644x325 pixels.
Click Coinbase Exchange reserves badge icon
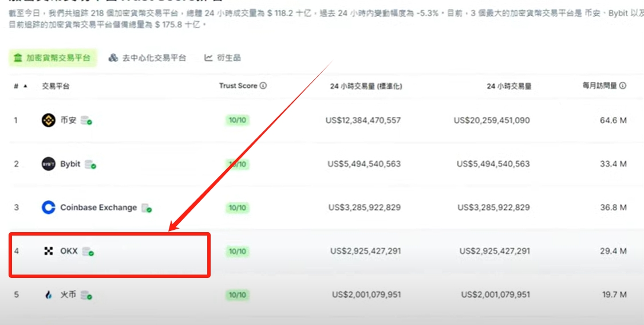[147, 208]
